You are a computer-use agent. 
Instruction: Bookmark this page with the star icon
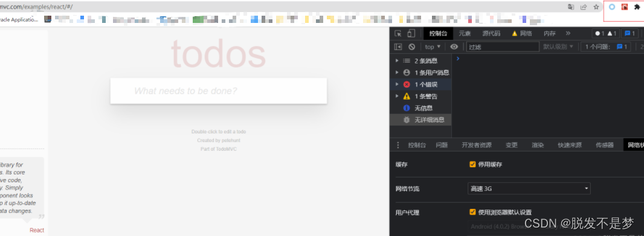tap(596, 7)
